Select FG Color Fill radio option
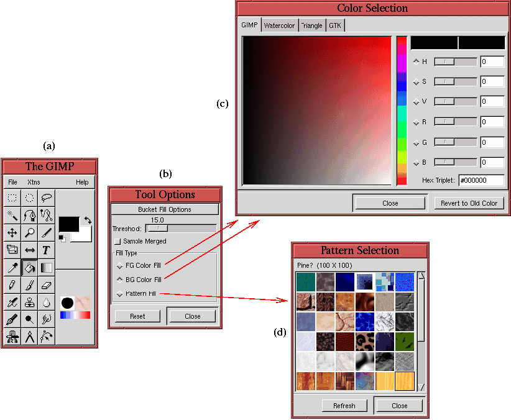The height and width of the screenshot is (420, 511). click(x=119, y=265)
